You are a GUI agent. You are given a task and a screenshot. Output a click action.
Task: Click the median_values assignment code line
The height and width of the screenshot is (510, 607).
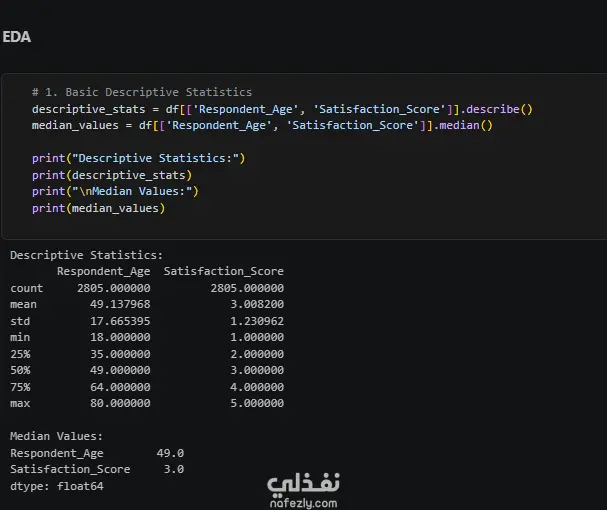click(x=262, y=125)
